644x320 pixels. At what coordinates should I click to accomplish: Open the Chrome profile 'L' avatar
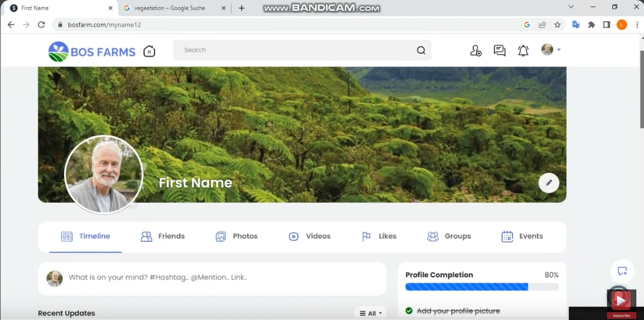(622, 25)
